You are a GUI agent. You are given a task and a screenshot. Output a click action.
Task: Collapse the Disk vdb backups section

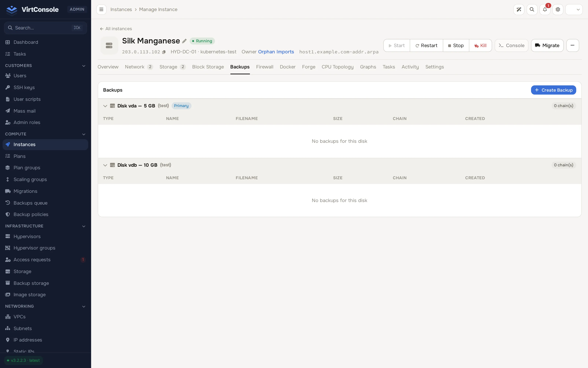[x=105, y=165]
